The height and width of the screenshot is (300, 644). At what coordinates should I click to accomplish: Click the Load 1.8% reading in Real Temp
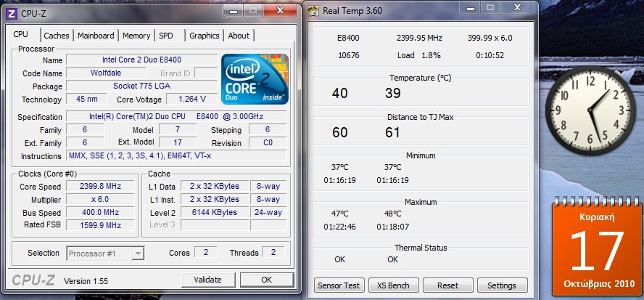(x=419, y=55)
